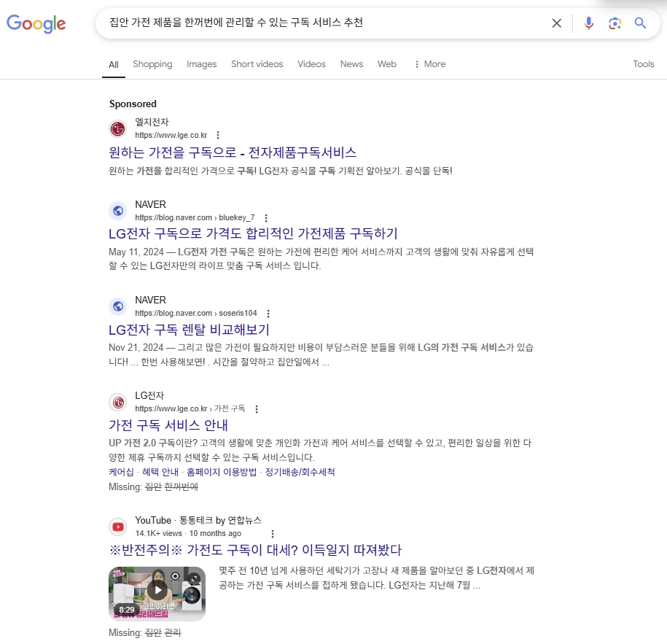Click the blog.naver.com › bluekey_7 URL text

click(195, 218)
